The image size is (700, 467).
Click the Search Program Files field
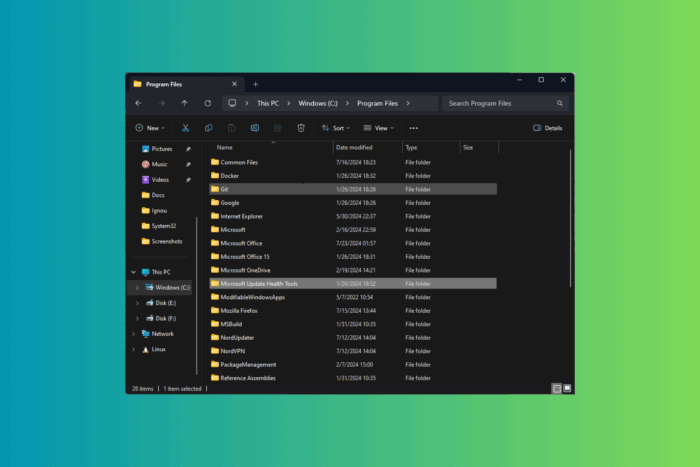[x=505, y=103]
